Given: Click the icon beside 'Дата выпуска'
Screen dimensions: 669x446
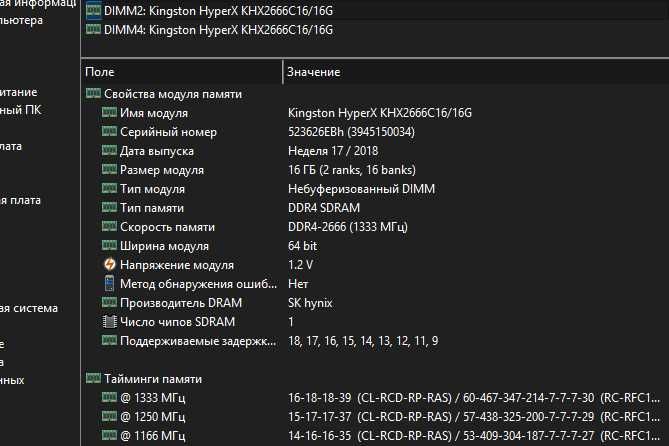Looking at the screenshot, I should click(x=109, y=150).
